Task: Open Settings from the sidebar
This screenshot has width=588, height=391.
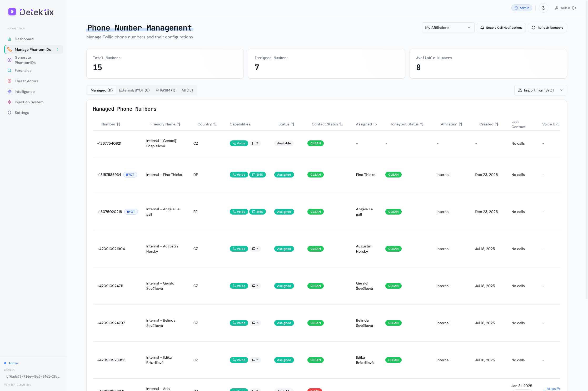Action: [22, 113]
